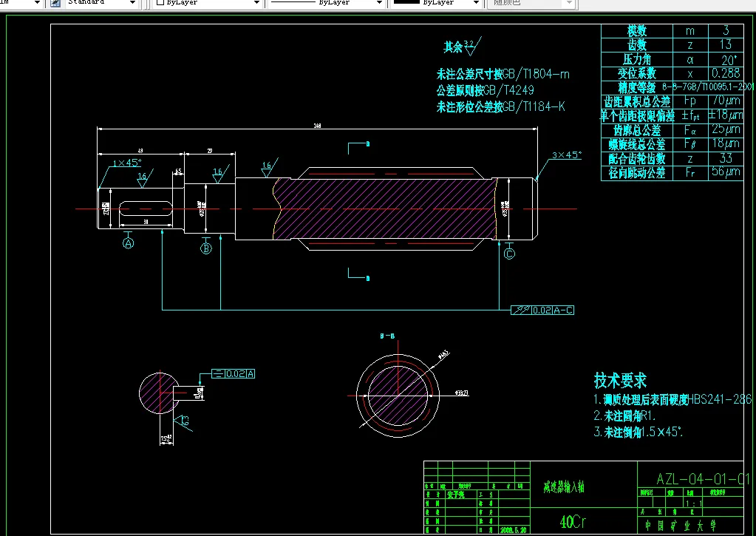The height and width of the screenshot is (536, 756).
Task: Select the note 未注公差尺寸按GB/T1804-m
Action: [503, 74]
